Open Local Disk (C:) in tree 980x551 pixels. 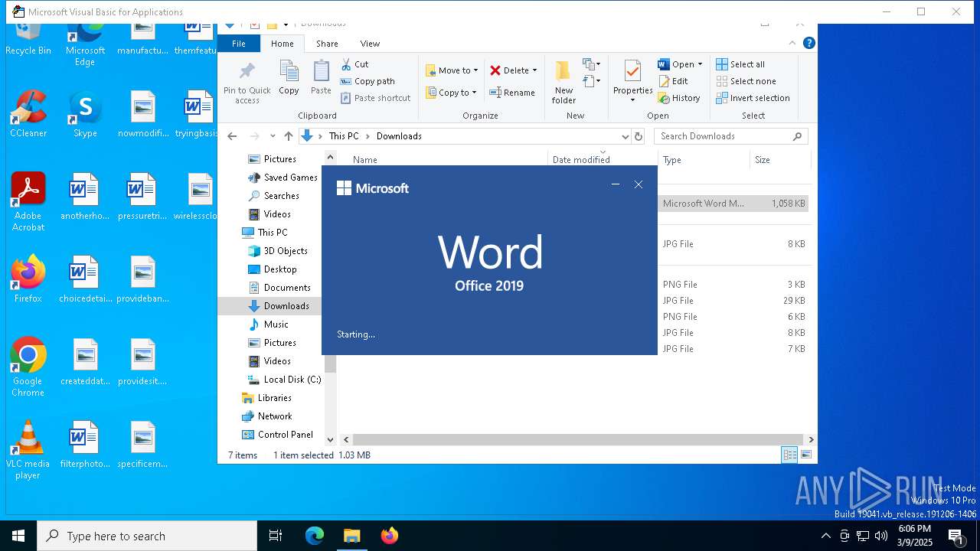point(284,380)
